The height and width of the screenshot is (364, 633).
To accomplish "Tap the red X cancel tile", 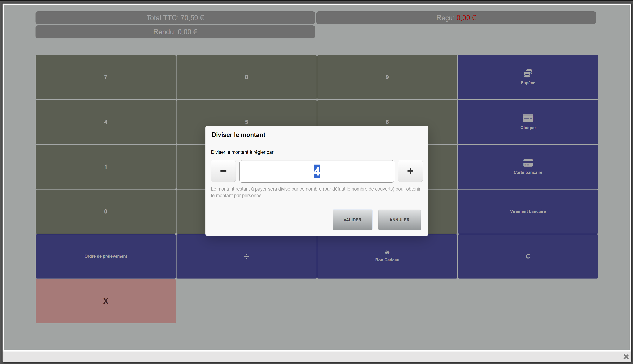I will point(106,301).
